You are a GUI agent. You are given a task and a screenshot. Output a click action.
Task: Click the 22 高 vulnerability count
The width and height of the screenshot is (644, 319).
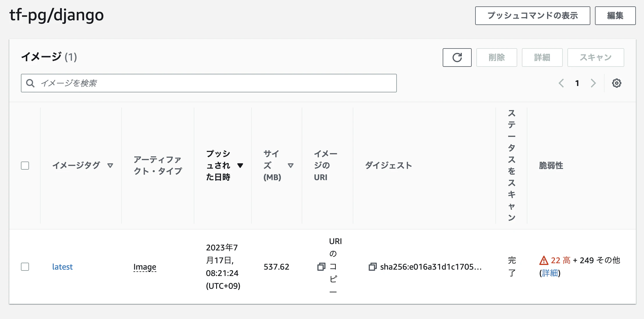pyautogui.click(x=560, y=260)
